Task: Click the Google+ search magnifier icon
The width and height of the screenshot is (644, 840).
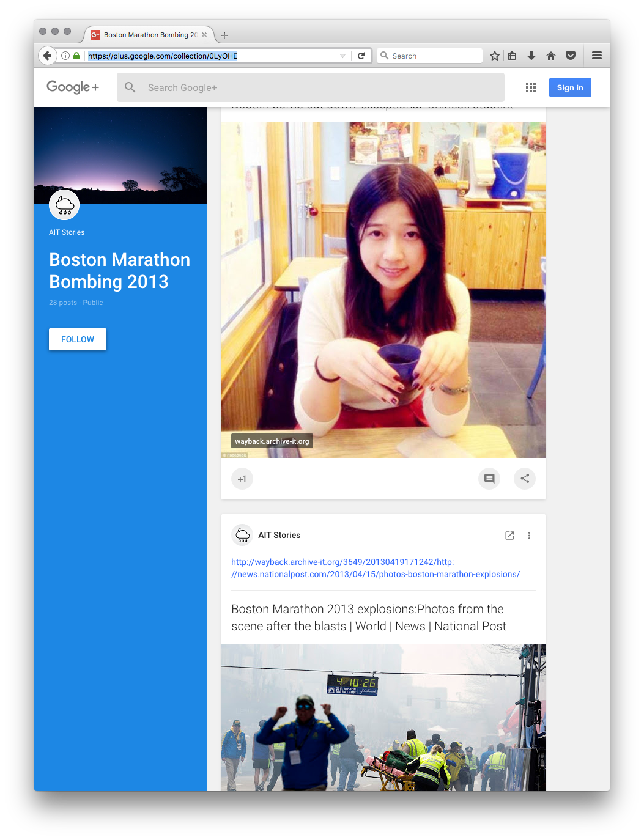Action: 130,87
